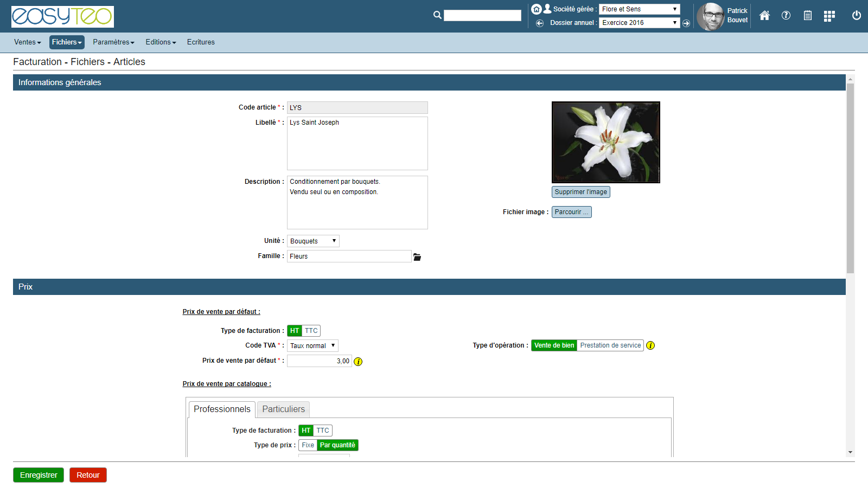The width and height of the screenshot is (868, 488).
Task: Click the search magnifier icon
Action: click(437, 15)
